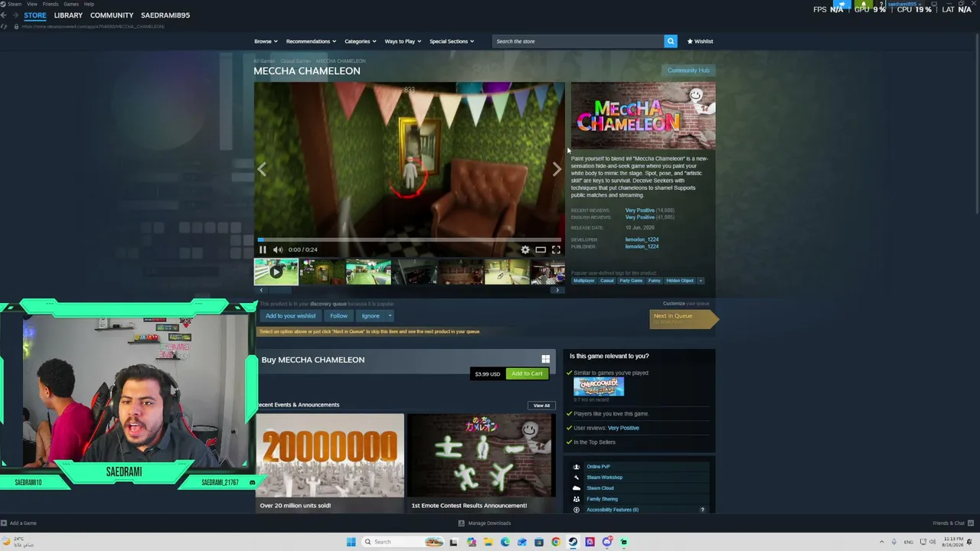Toggle theater mode in trailer player
Screen dimensions: 980x551
pos(541,249)
